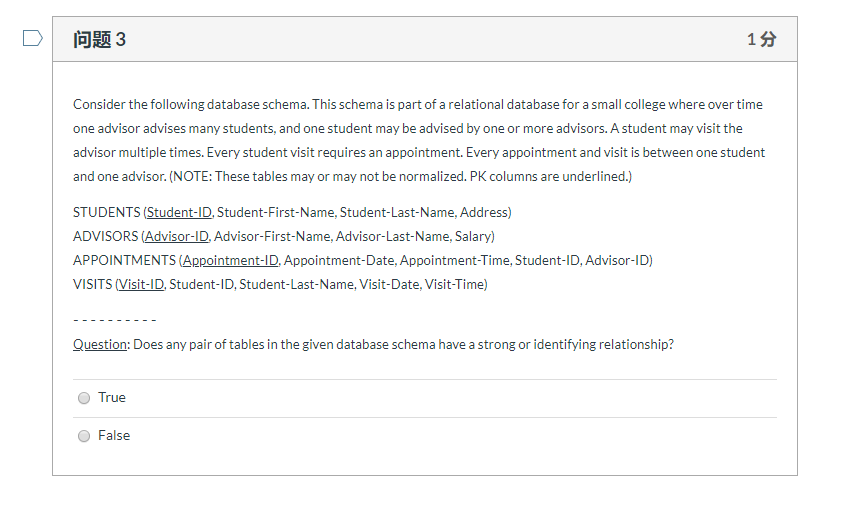Flag question 3 with the bookmark icon

click(x=33, y=38)
